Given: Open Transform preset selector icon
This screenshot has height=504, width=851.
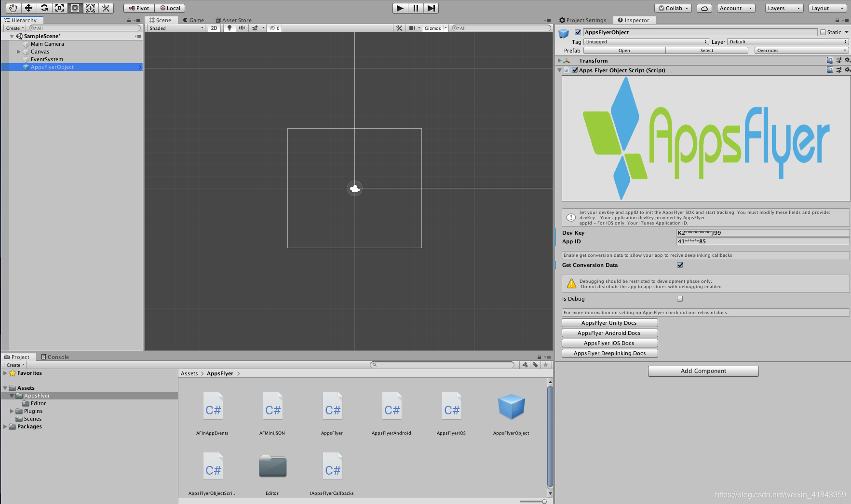Looking at the screenshot, I should [839, 60].
